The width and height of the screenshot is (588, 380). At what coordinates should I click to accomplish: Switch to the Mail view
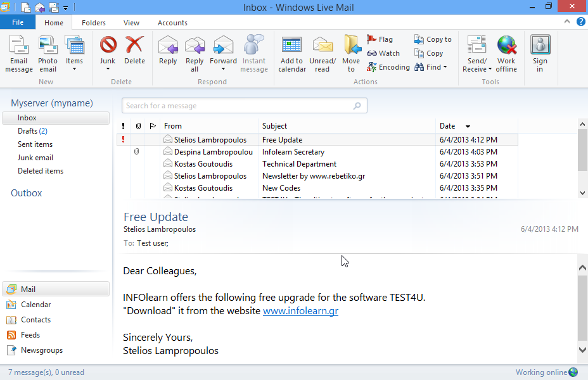[56, 289]
